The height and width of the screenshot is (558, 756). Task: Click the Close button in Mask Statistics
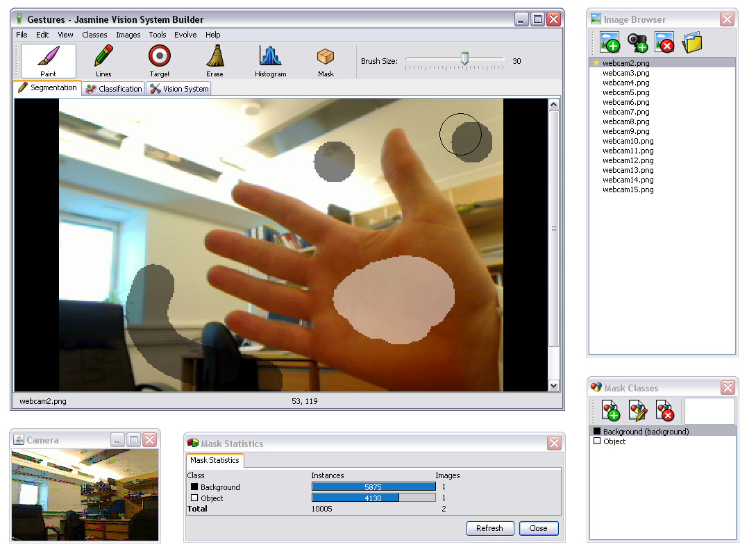539,528
